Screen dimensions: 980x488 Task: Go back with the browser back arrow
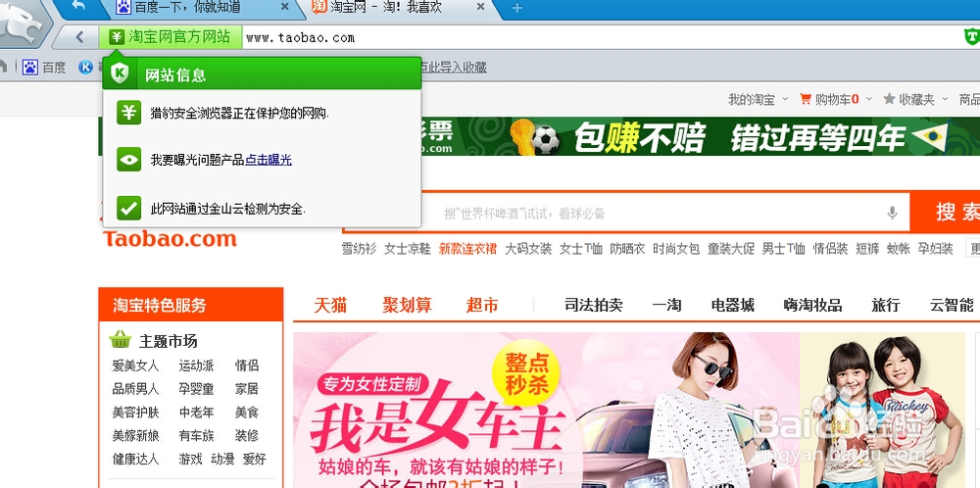click(x=79, y=37)
